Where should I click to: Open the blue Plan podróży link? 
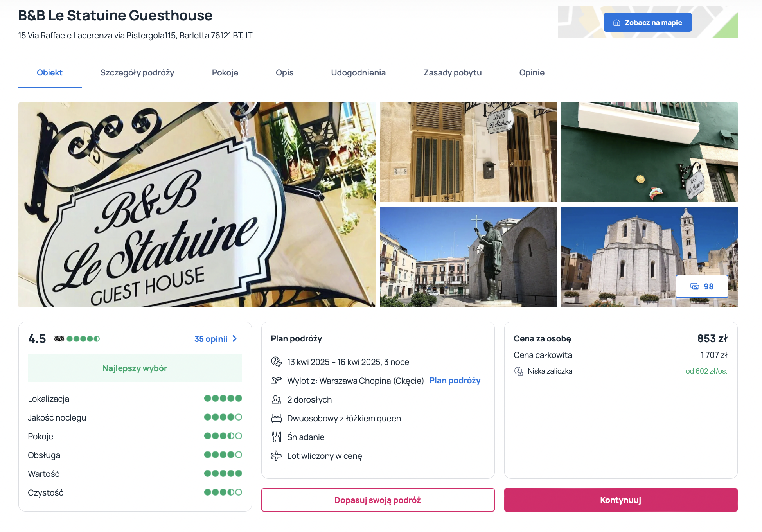click(x=455, y=381)
